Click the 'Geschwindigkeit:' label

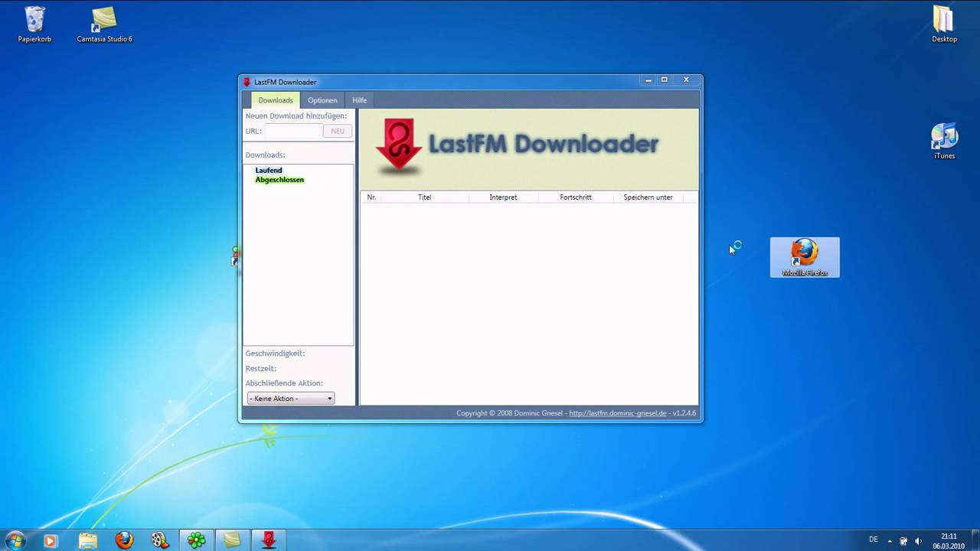[x=275, y=354]
